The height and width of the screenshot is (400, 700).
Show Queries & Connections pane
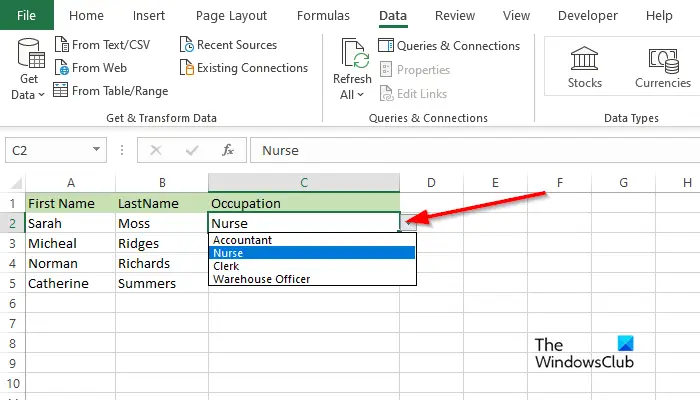(449, 46)
